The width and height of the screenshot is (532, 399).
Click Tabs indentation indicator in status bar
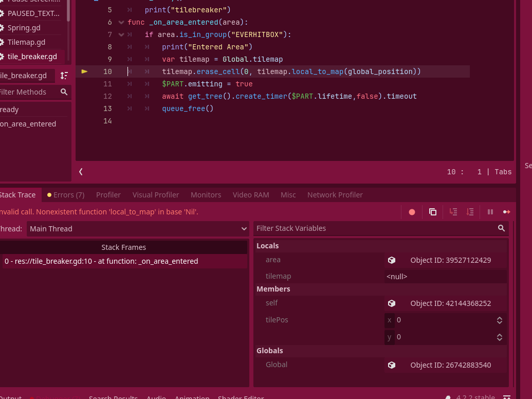pyautogui.click(x=503, y=172)
